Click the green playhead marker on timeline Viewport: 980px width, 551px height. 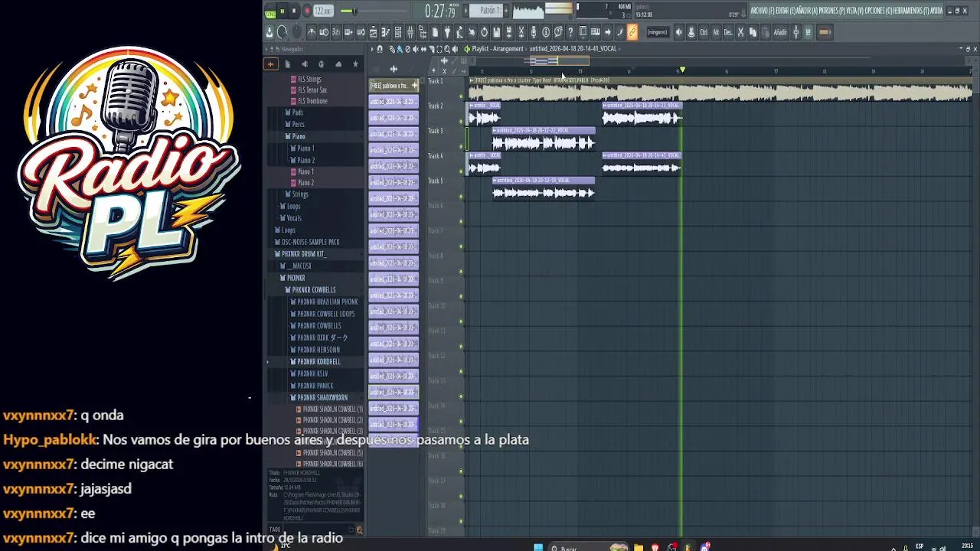[682, 70]
